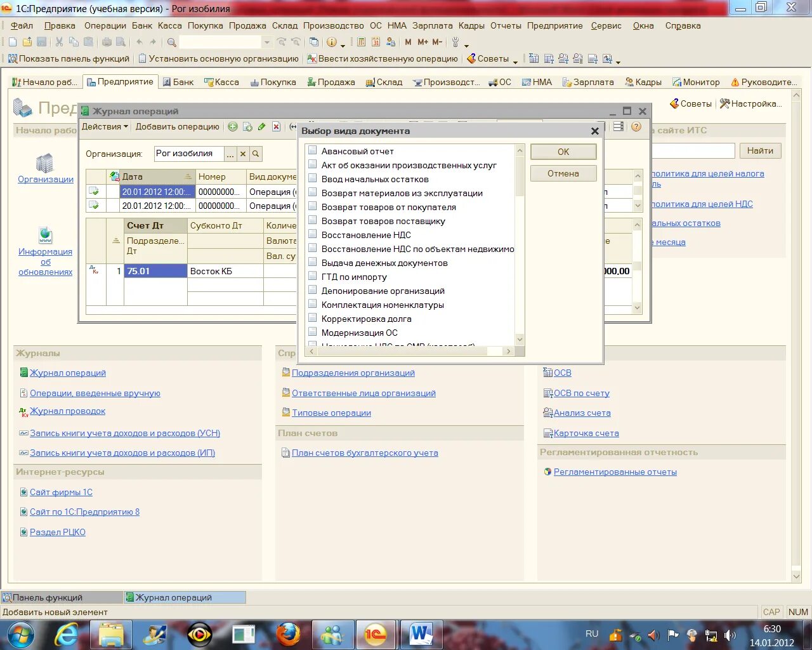
Task: Clear the Организация field with the X button
Action: (243, 154)
